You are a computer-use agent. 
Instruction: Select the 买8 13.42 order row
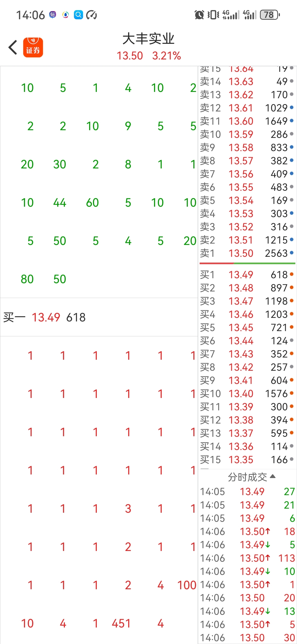[247, 367]
